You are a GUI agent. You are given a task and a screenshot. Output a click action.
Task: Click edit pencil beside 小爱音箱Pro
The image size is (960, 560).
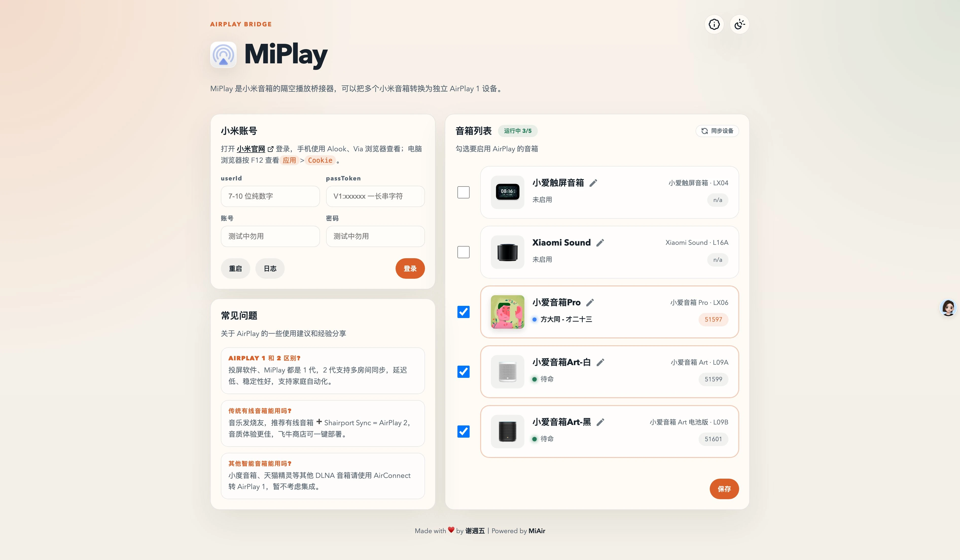[590, 303]
